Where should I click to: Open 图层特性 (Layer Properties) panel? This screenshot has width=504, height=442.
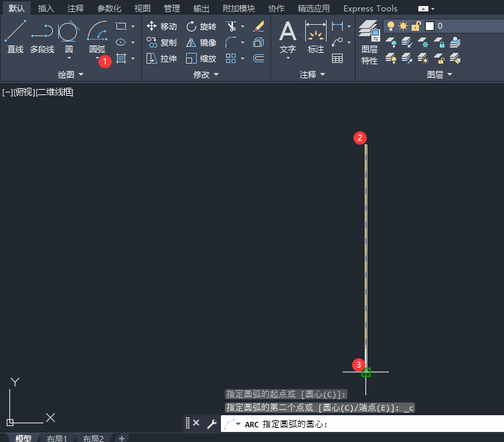tap(369, 42)
